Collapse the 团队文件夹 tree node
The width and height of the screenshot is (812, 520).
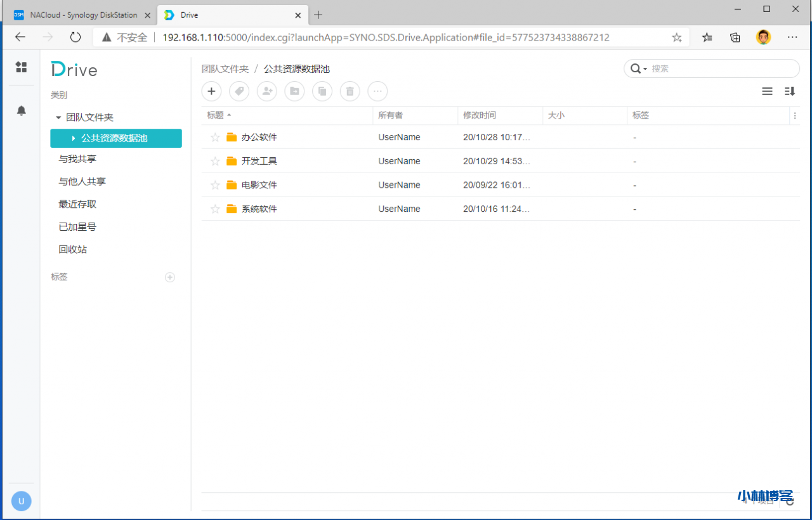(58, 117)
